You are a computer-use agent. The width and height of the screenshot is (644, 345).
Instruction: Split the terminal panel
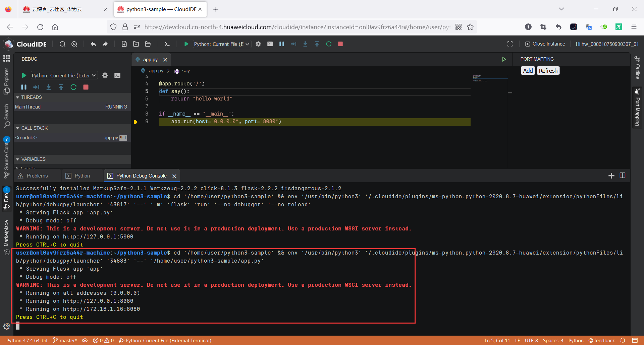click(623, 176)
